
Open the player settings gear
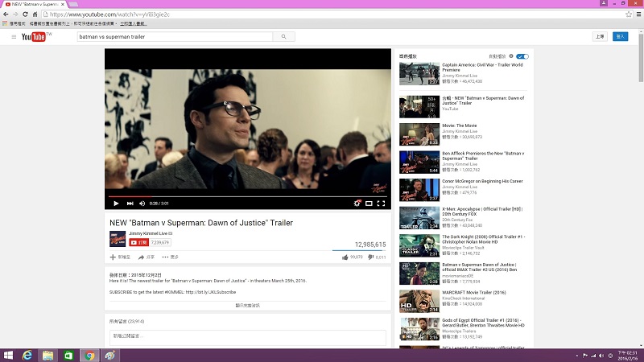(357, 204)
